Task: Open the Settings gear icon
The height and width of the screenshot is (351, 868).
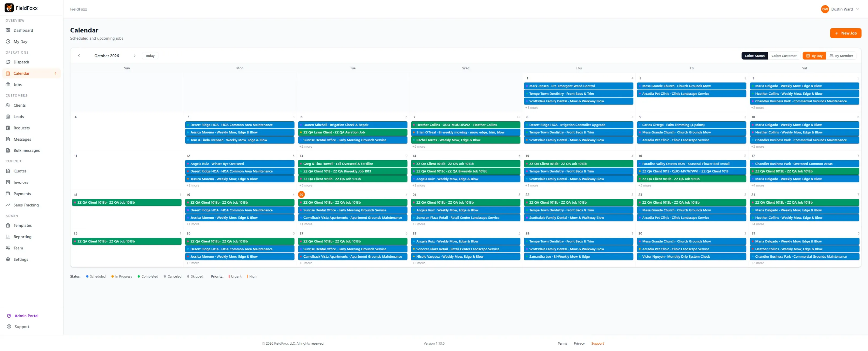Action: click(x=8, y=259)
